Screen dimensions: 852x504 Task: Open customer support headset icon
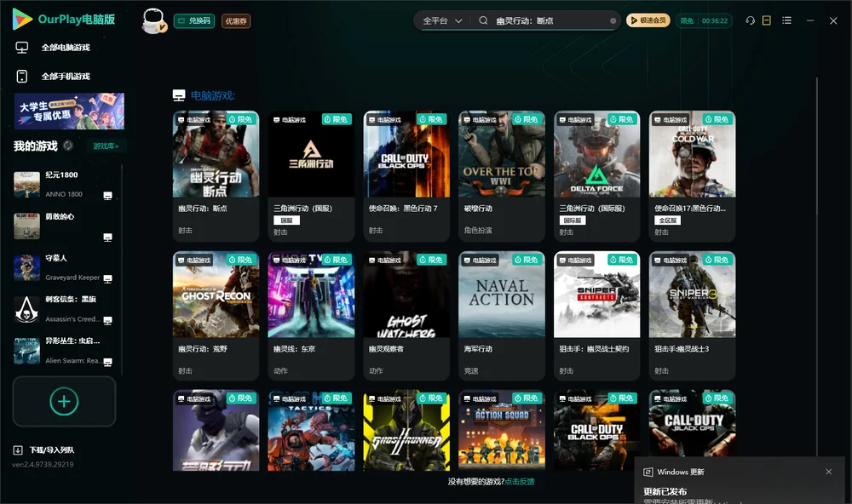pyautogui.click(x=751, y=20)
